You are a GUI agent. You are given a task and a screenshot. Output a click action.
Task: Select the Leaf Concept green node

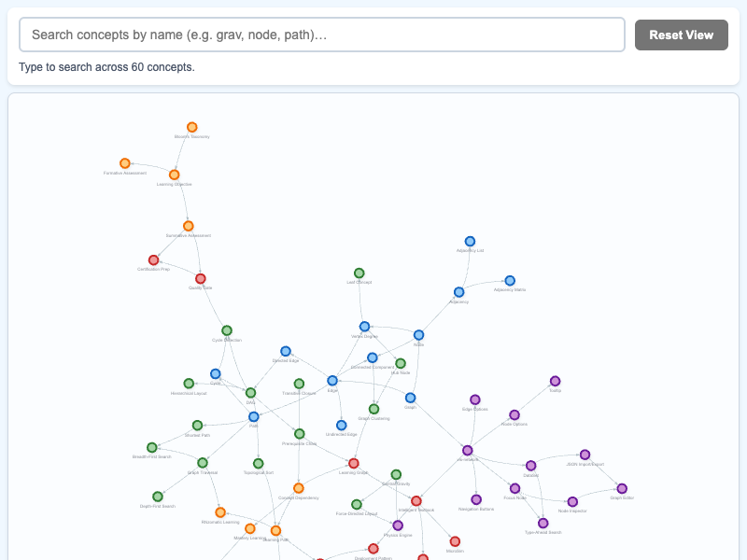point(359,273)
